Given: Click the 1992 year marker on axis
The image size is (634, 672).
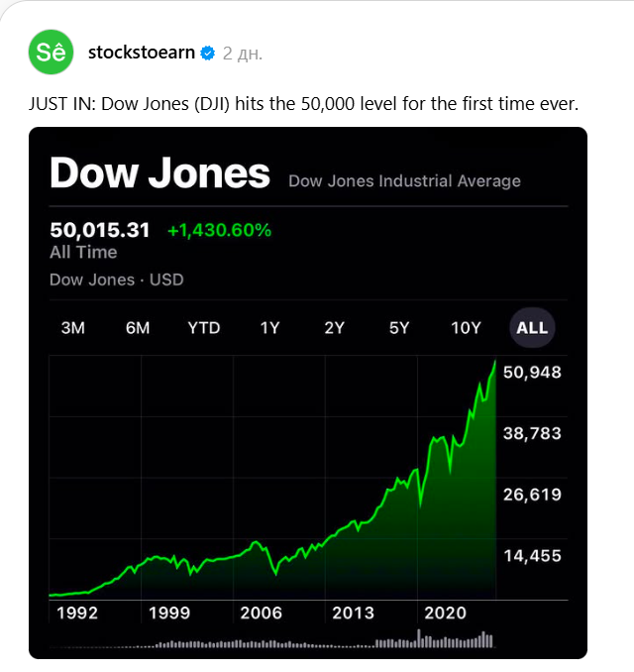Looking at the screenshot, I should click(77, 614).
